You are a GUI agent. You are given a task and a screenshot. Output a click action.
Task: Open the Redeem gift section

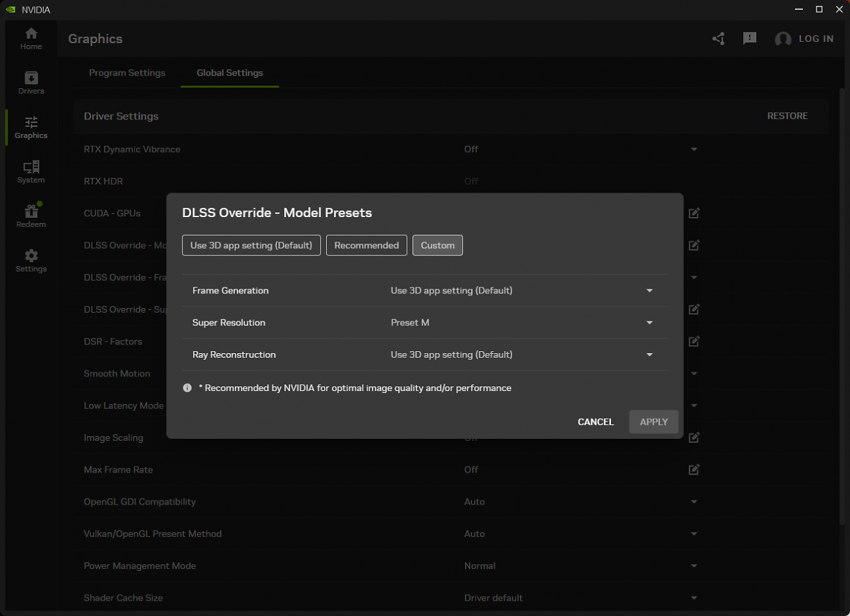click(31, 217)
